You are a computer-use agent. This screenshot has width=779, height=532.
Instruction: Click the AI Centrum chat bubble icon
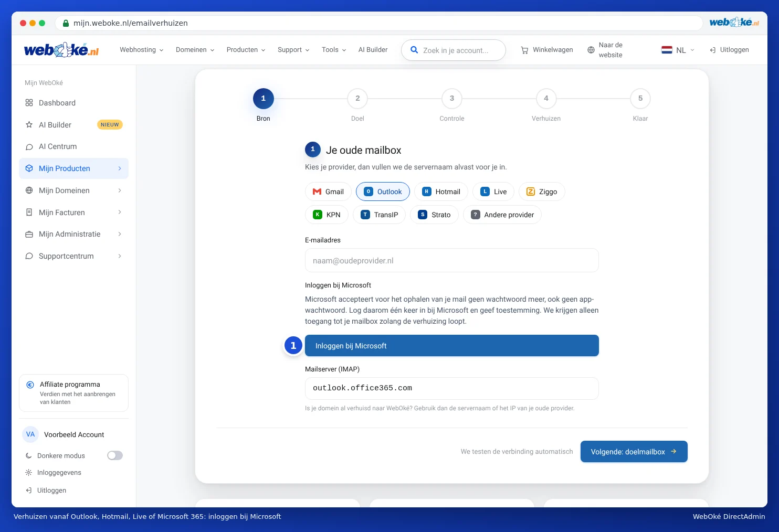29,147
